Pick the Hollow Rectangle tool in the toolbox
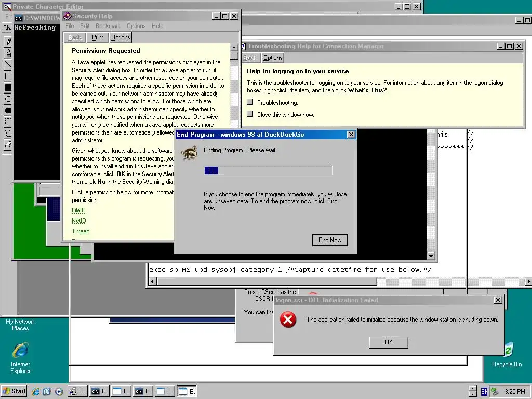This screenshot has width=532, height=399. (x=8, y=76)
